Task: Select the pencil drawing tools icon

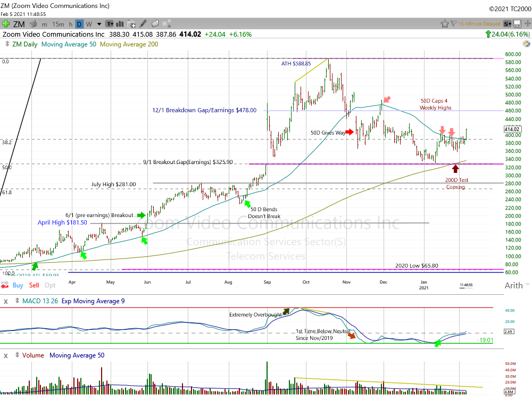Action: (143, 24)
